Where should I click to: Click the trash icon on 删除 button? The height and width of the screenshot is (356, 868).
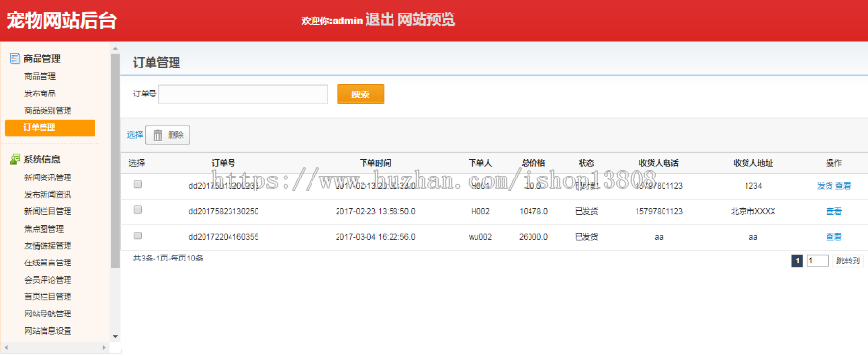click(x=158, y=135)
